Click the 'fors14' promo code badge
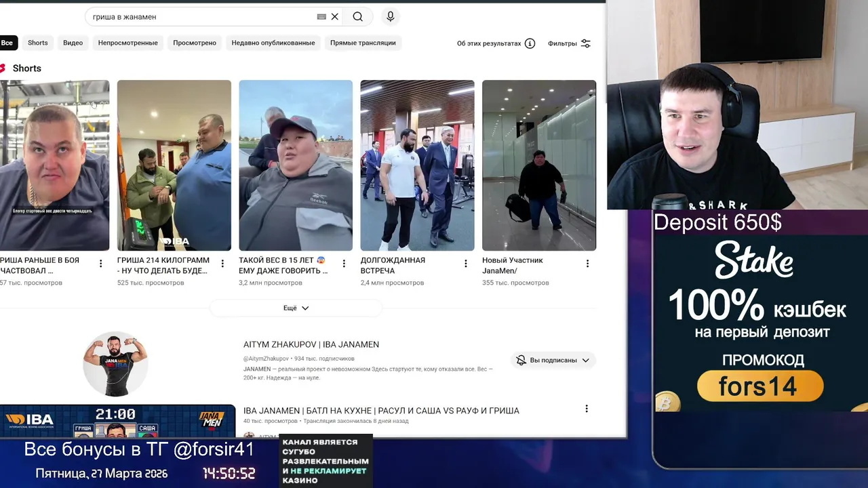868x488 pixels. coord(760,386)
